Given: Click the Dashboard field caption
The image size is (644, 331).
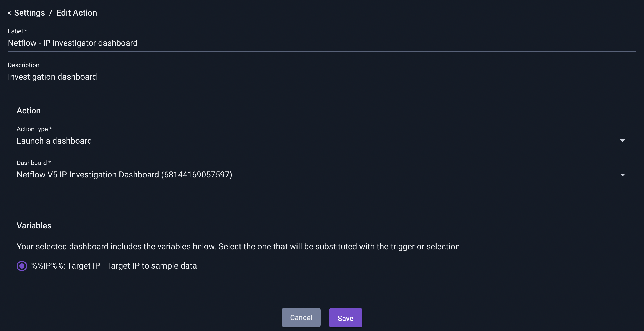Looking at the screenshot, I should [34, 163].
